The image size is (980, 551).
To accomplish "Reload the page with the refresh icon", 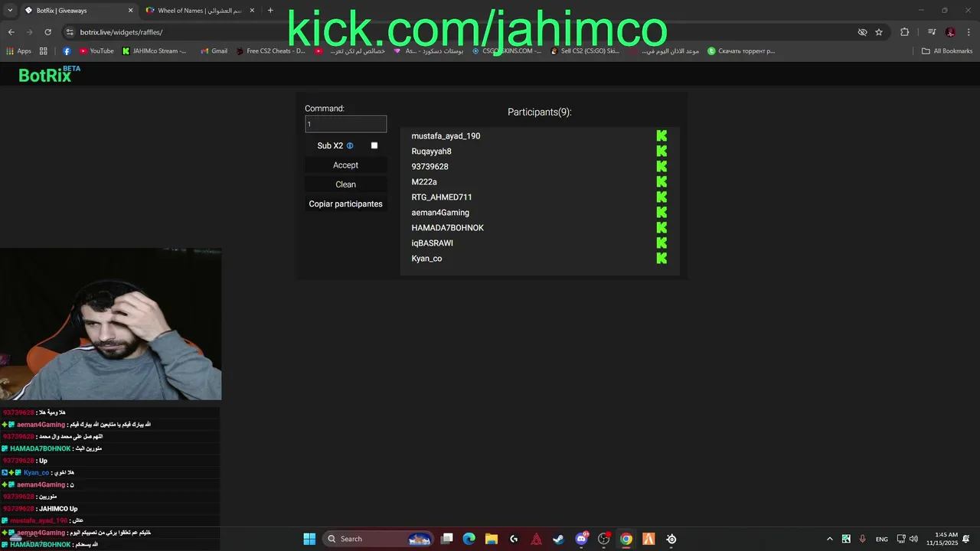I will (47, 32).
